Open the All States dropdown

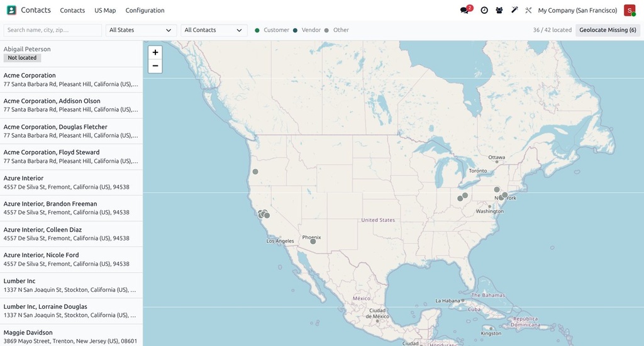coord(141,30)
